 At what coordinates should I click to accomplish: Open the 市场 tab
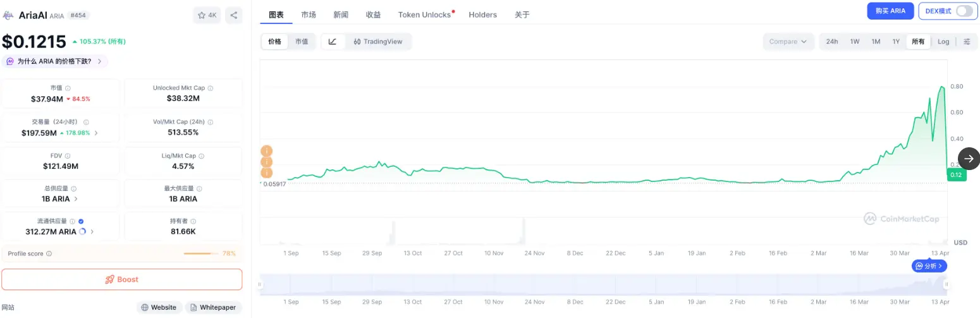(309, 15)
